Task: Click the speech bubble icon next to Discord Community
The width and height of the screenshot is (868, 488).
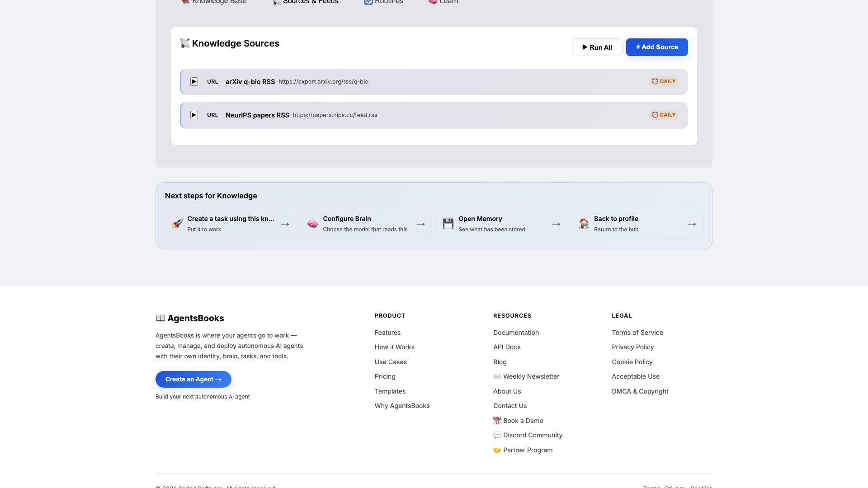Action: tap(497, 435)
